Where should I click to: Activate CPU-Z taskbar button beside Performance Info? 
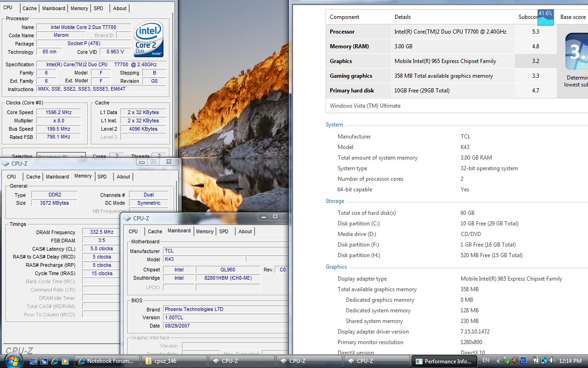376,361
